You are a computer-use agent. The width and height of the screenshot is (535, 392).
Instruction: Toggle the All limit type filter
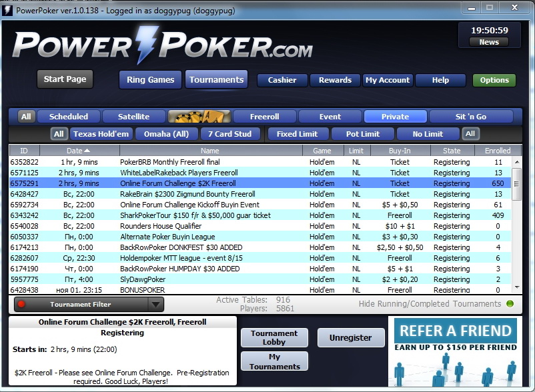(470, 134)
